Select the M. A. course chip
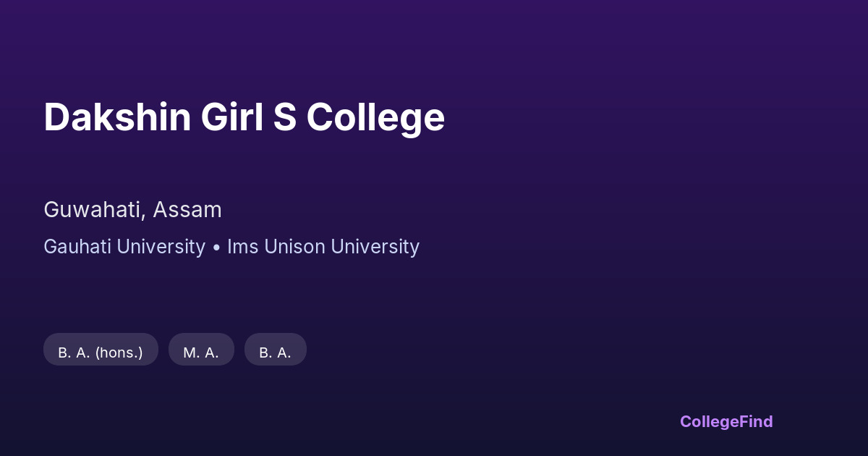 point(201,352)
